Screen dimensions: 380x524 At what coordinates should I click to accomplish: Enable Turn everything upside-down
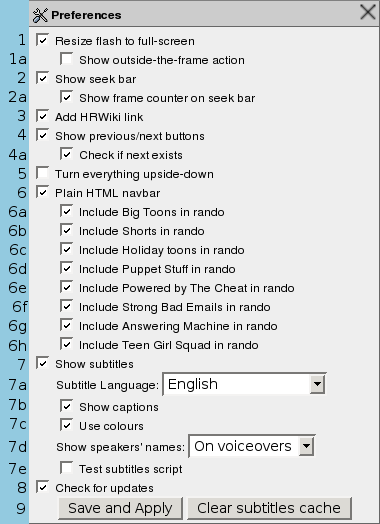[x=42, y=173]
